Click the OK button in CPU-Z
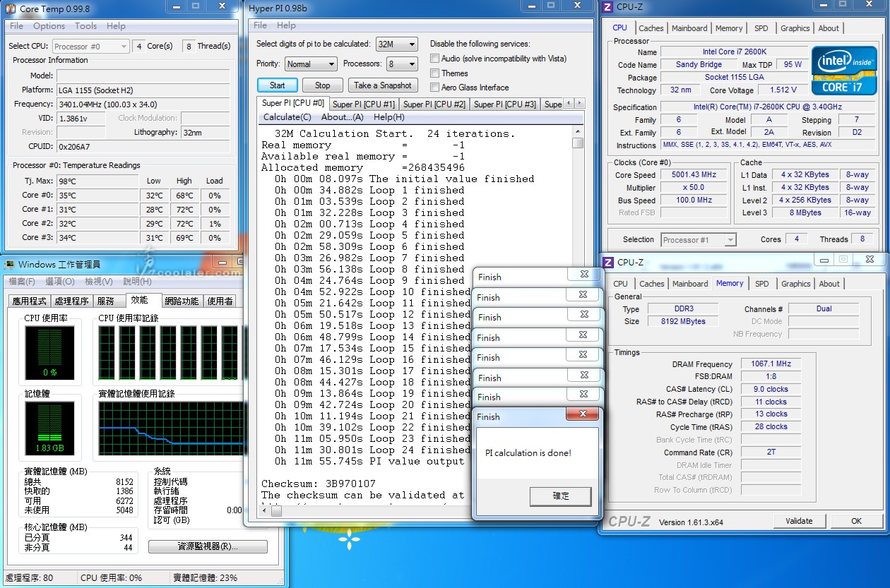 (x=856, y=521)
